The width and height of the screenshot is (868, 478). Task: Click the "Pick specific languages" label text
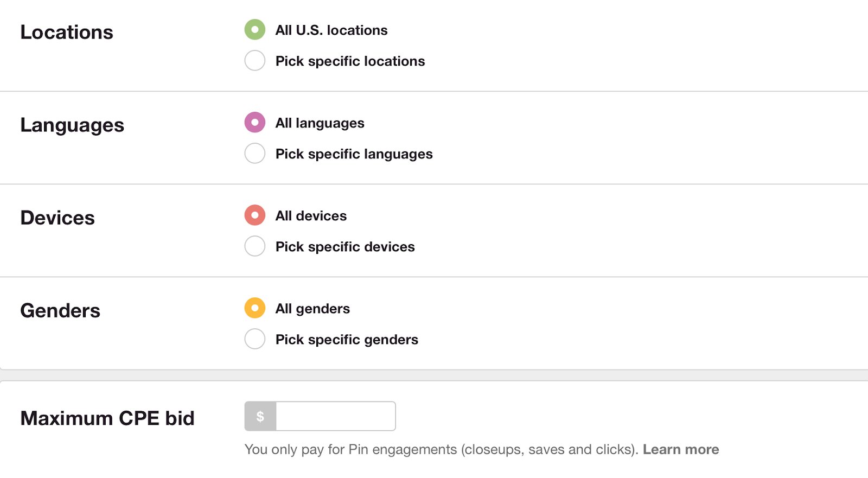click(x=354, y=154)
